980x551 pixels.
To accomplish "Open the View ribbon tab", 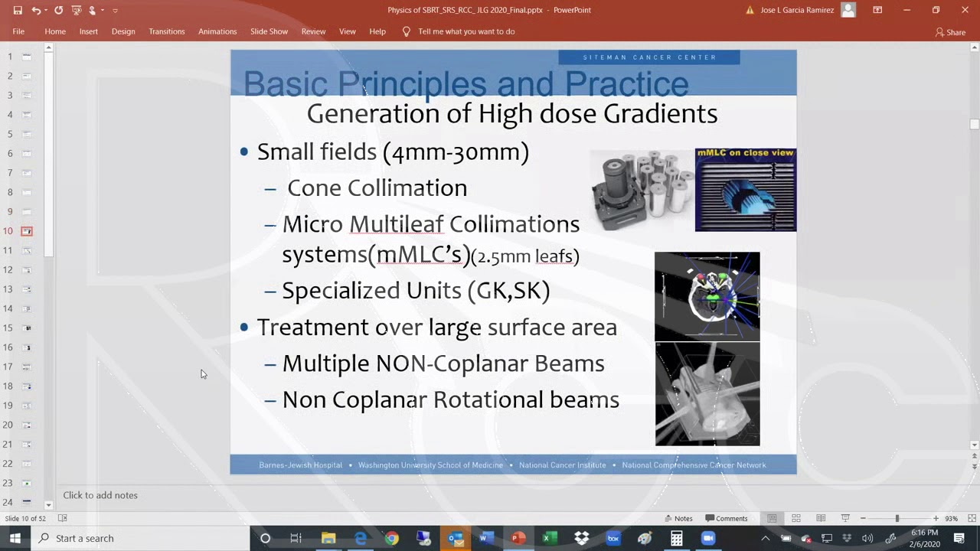I will coord(348,31).
